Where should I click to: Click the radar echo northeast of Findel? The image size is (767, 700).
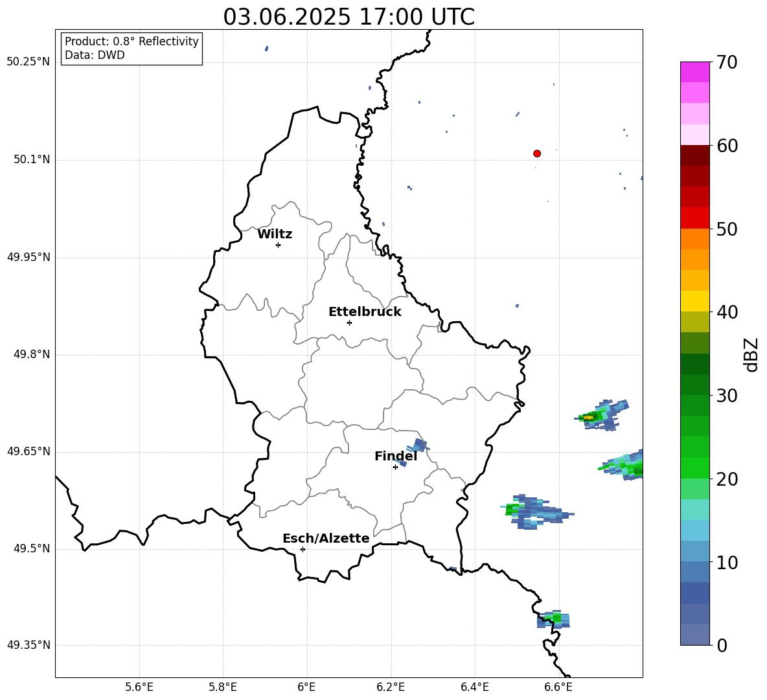pyautogui.click(x=419, y=446)
